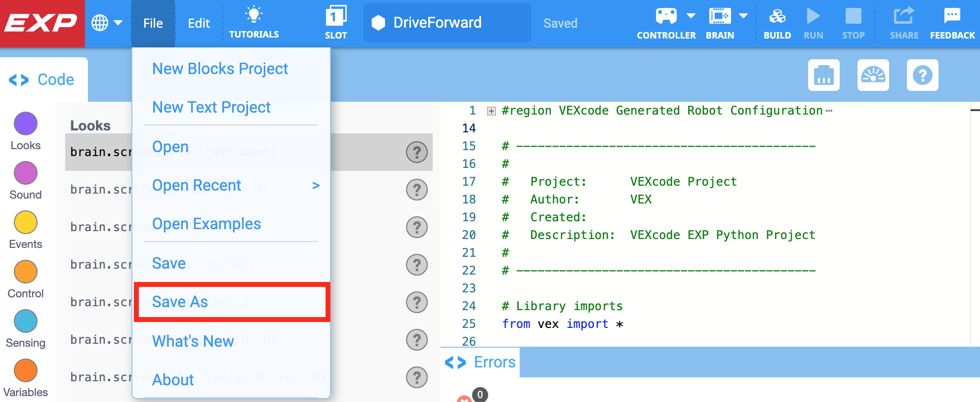Image resolution: width=980 pixels, height=402 pixels.
Task: Click the 'Author: VEX' comment line
Action: click(577, 200)
